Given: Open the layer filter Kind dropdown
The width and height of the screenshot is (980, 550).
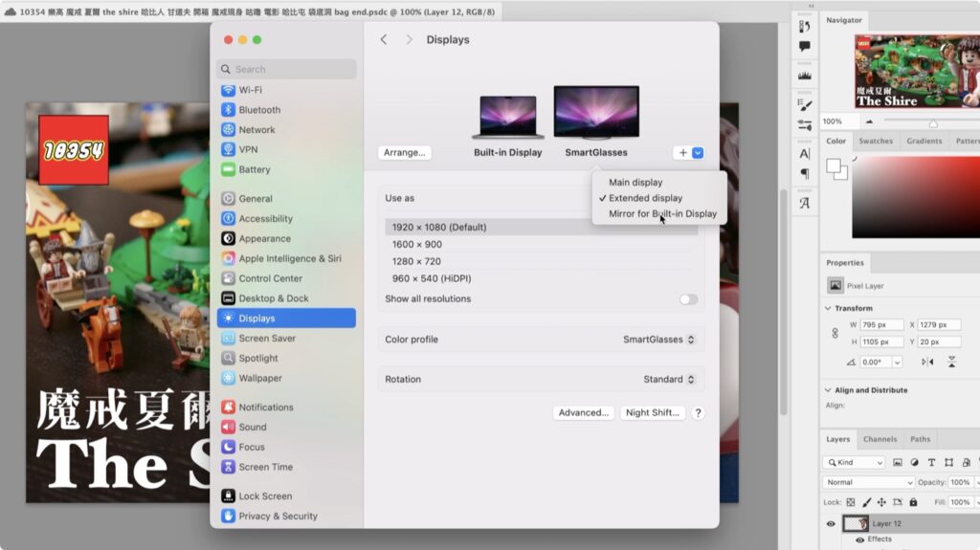Looking at the screenshot, I should pyautogui.click(x=854, y=463).
